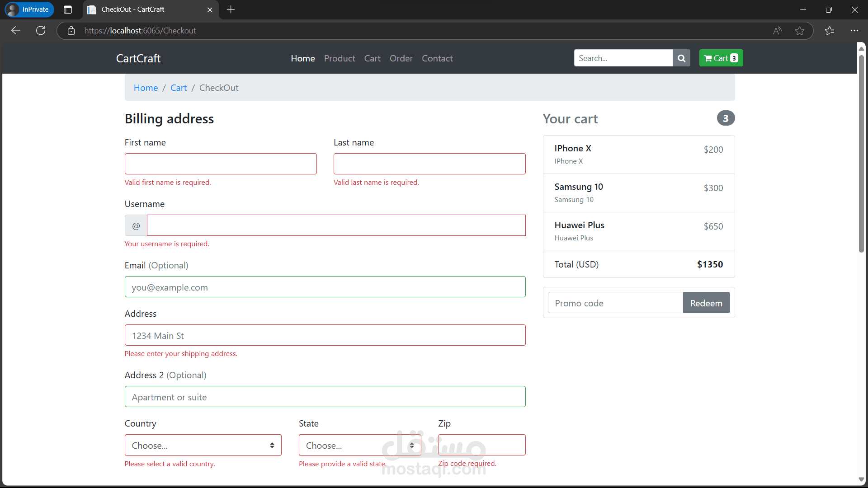Expand the State dropdown
The image size is (868, 488).
[x=359, y=446]
